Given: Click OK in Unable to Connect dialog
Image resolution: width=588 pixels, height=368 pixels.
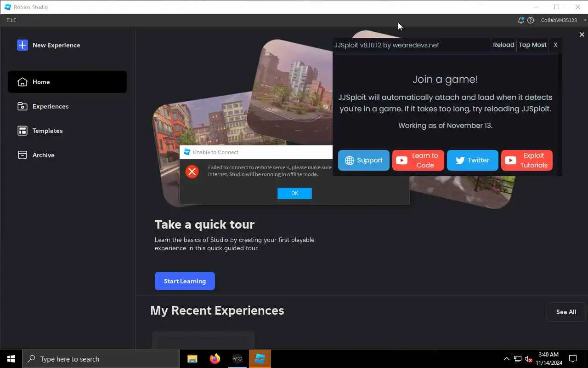Looking at the screenshot, I should pos(294,193).
